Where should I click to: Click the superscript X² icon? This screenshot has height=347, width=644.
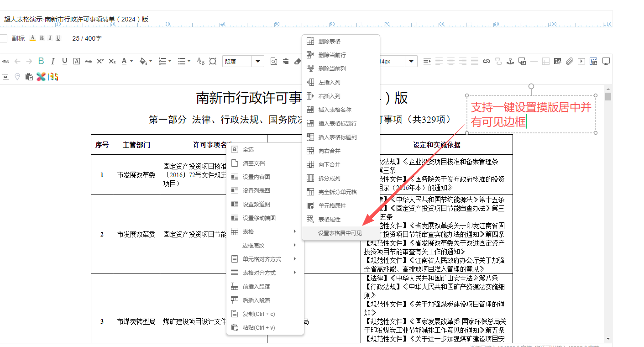[x=100, y=61]
